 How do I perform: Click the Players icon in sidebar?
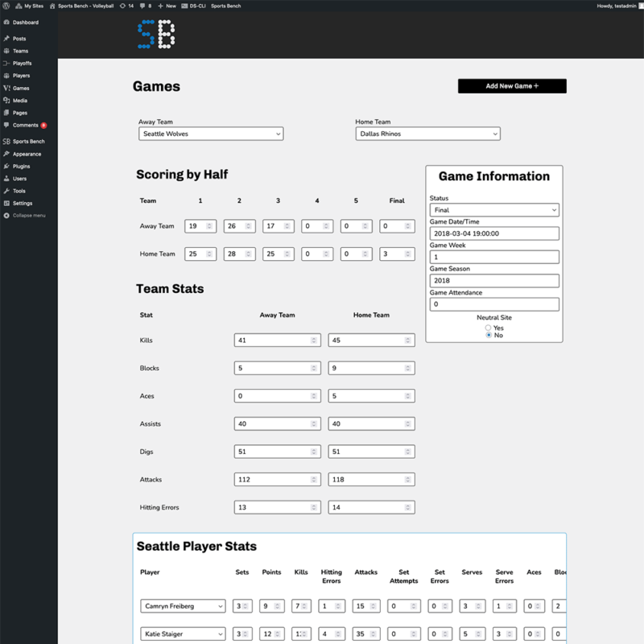[x=6, y=76]
